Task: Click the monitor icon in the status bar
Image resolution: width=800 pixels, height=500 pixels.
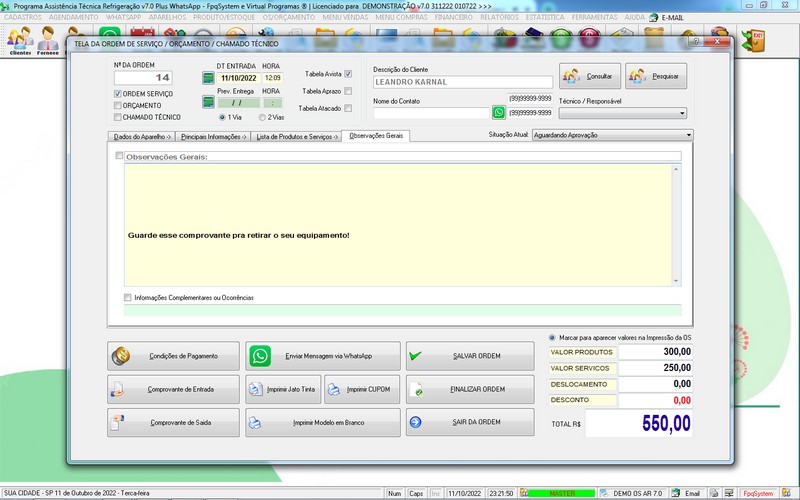Action: [730, 493]
